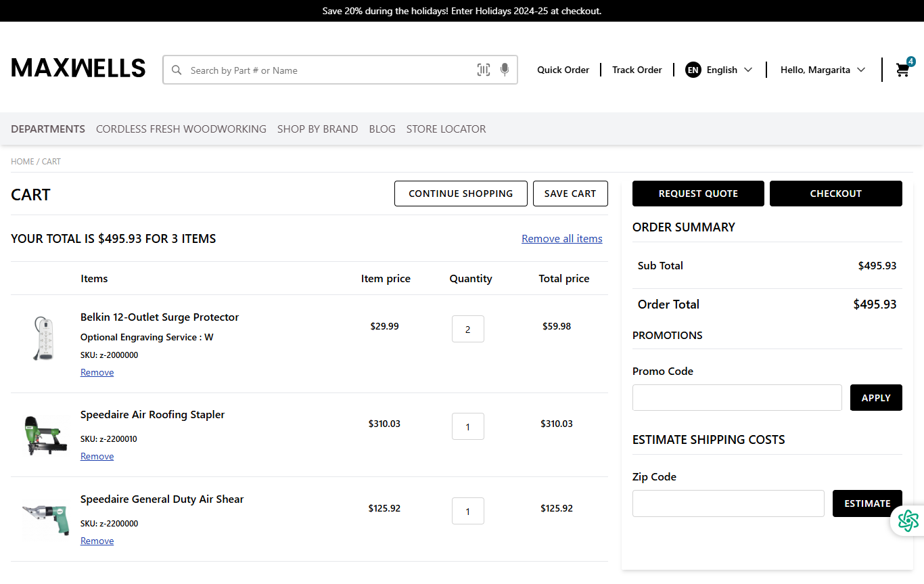Expand the Hello, Margarita account menu
Viewport: 924px width, 584px height.
pyautogui.click(x=823, y=70)
